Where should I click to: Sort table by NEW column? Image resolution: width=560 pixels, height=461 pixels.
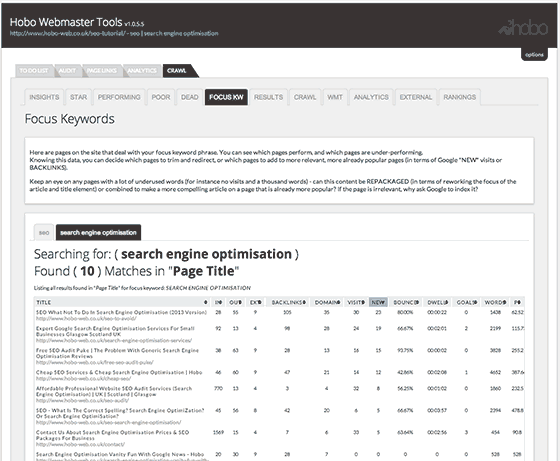point(378,302)
